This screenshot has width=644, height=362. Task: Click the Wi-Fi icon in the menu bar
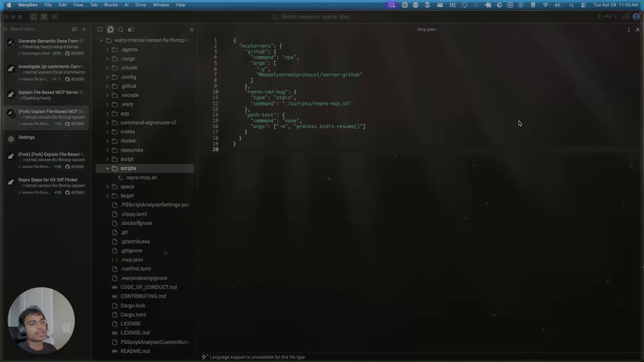(545, 5)
